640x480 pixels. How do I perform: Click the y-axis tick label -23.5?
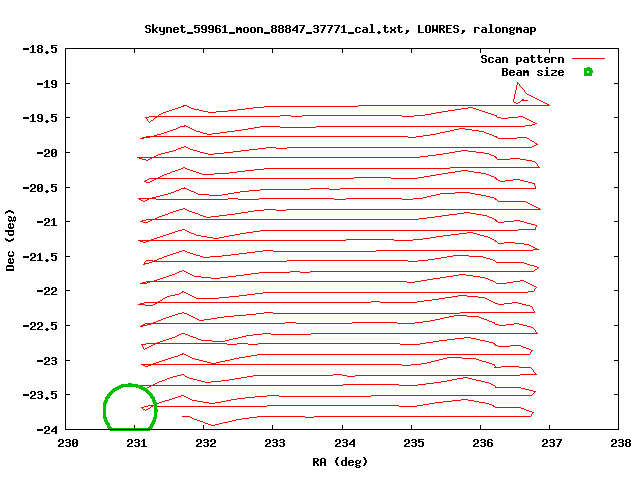click(x=40, y=395)
